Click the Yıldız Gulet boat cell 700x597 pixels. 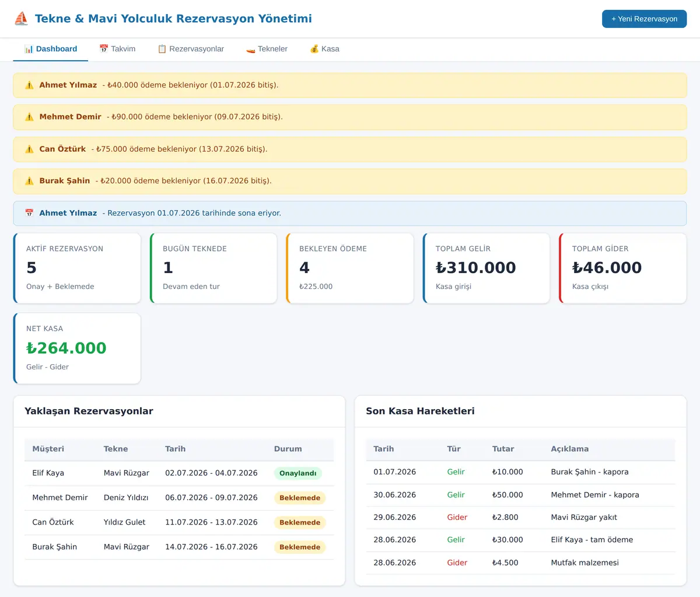click(124, 522)
